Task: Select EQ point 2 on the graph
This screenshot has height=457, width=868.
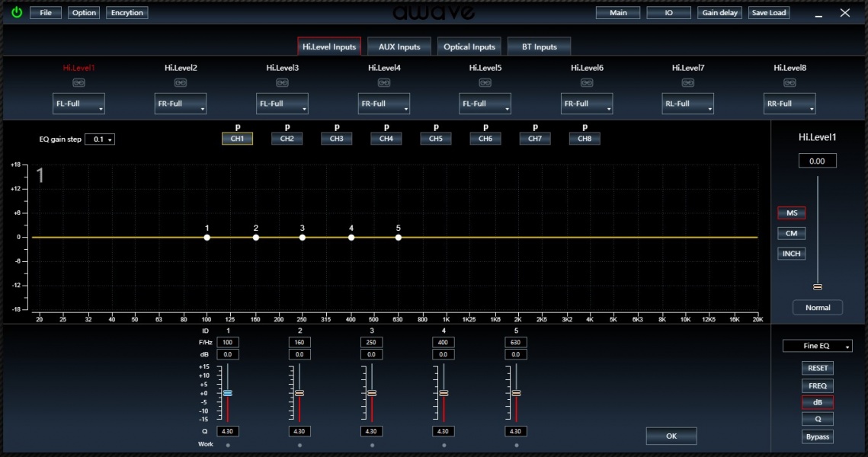Action: tap(256, 238)
